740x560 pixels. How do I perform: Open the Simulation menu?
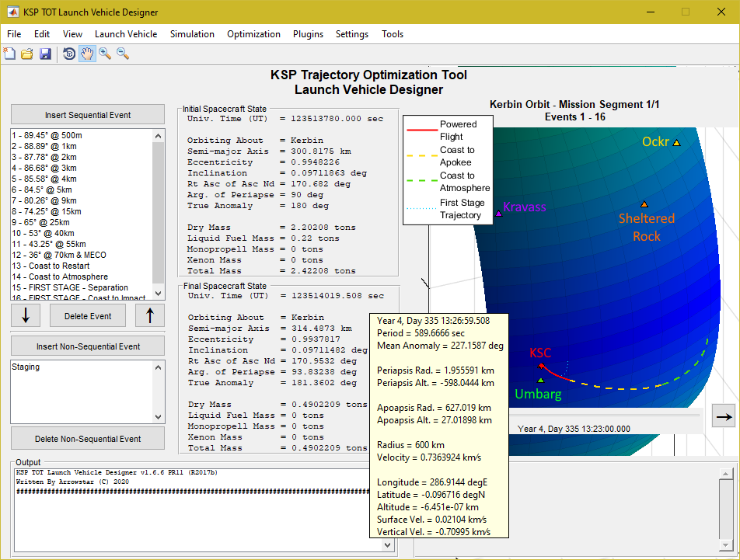pyautogui.click(x=192, y=34)
